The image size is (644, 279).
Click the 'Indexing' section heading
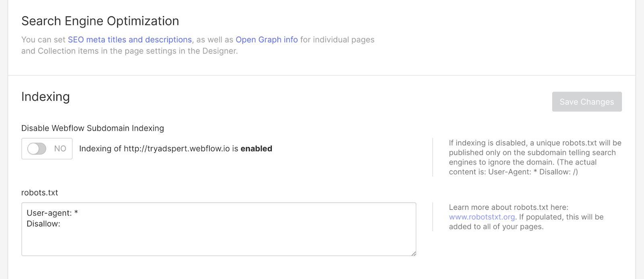click(45, 97)
